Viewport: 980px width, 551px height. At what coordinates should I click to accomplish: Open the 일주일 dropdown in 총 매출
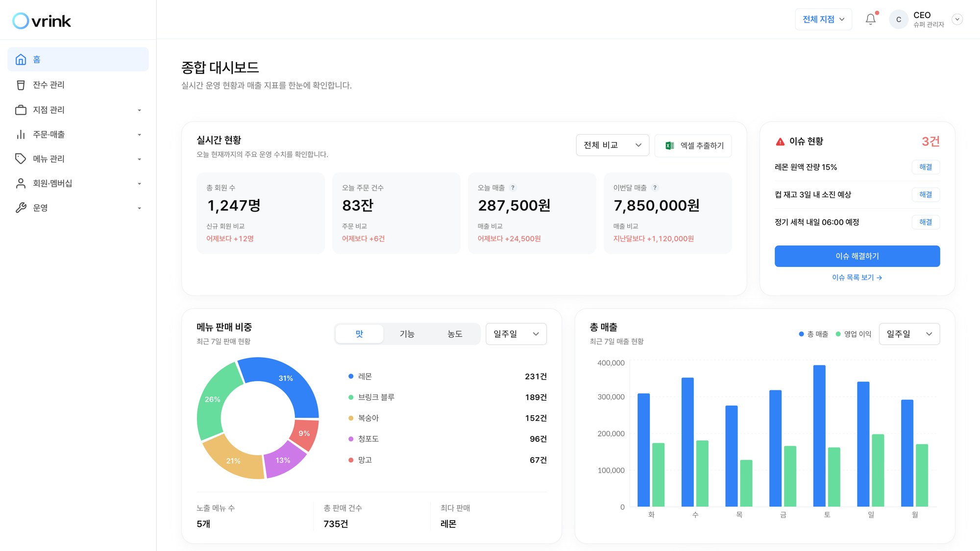(909, 334)
